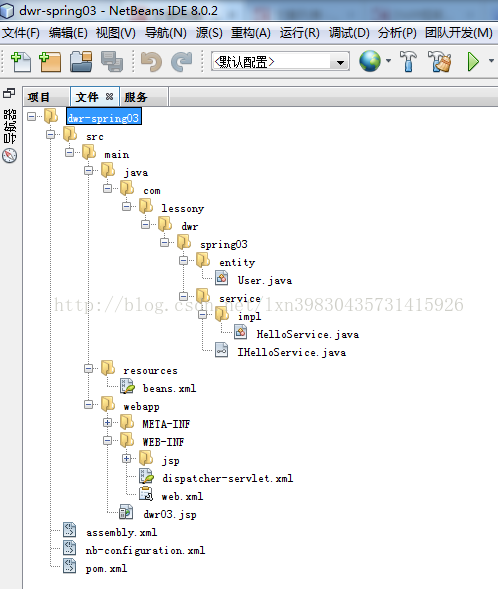Open the 文件(F) menu

21,33
